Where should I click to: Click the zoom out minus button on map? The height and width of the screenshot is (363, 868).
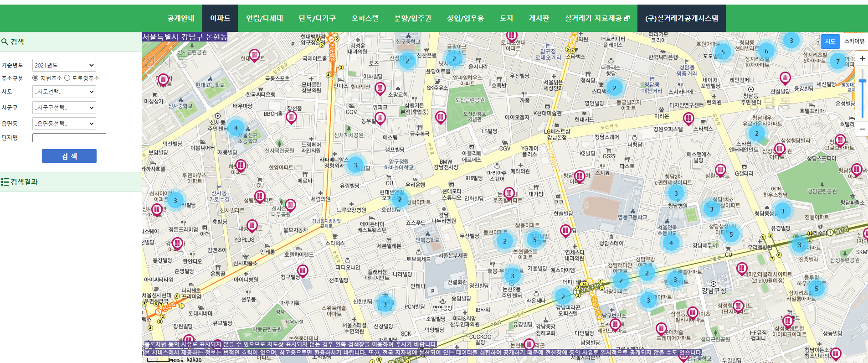(862, 129)
